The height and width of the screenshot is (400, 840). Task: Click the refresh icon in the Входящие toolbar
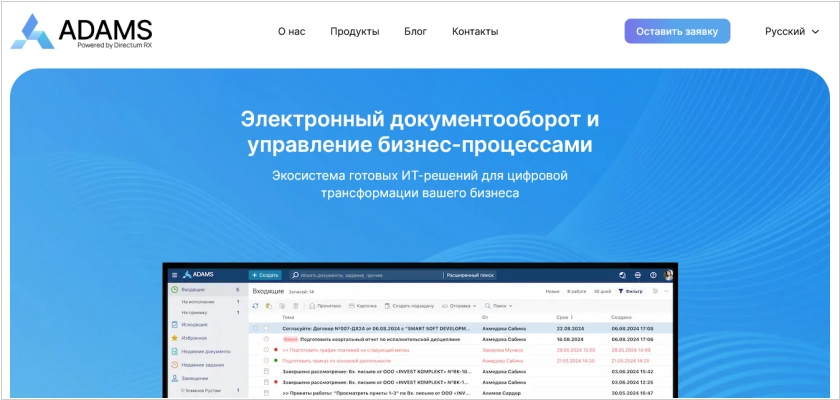click(x=256, y=305)
